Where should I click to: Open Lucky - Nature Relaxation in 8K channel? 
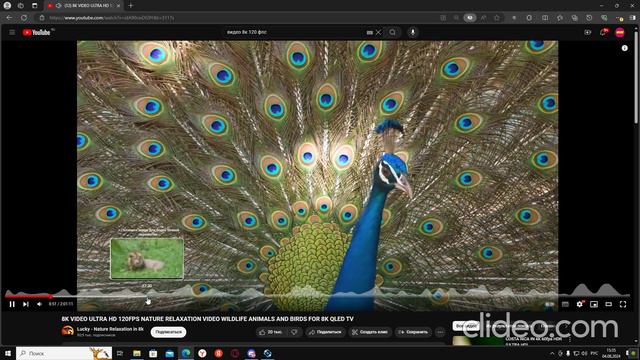pyautogui.click(x=110, y=329)
